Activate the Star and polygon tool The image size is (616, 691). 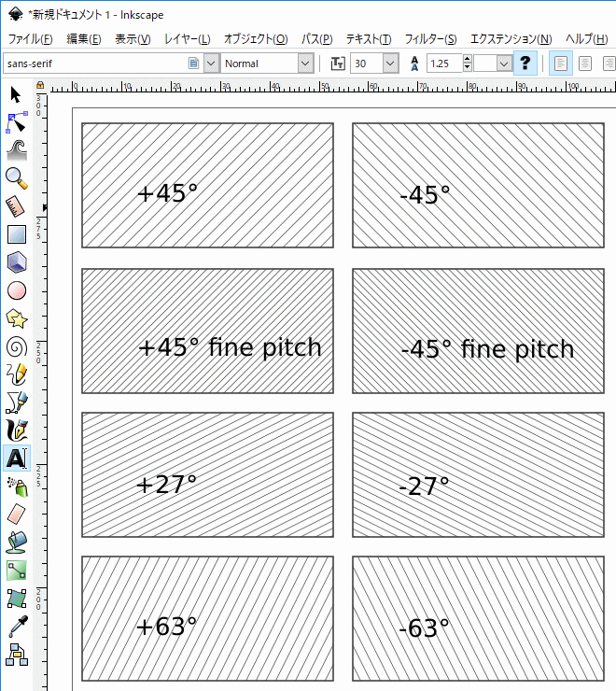(x=16, y=318)
